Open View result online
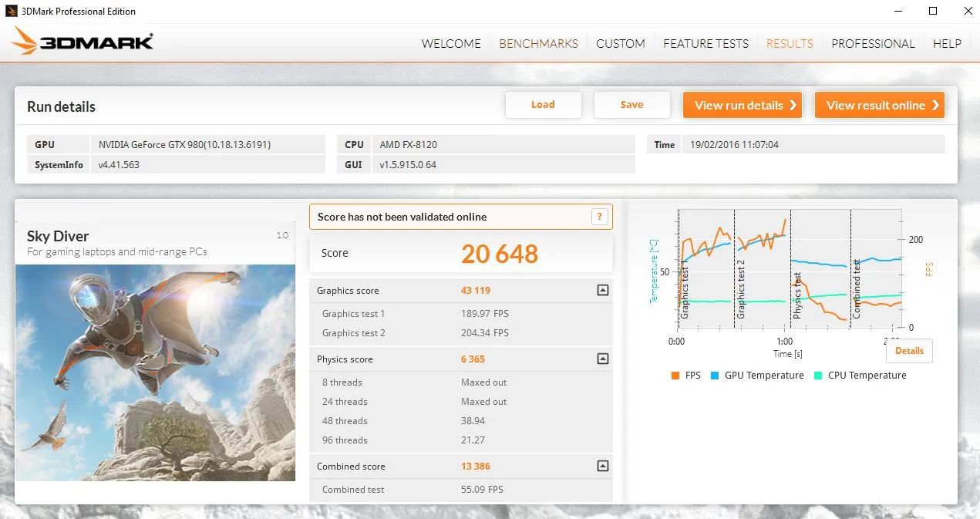Image resolution: width=980 pixels, height=519 pixels. point(880,106)
